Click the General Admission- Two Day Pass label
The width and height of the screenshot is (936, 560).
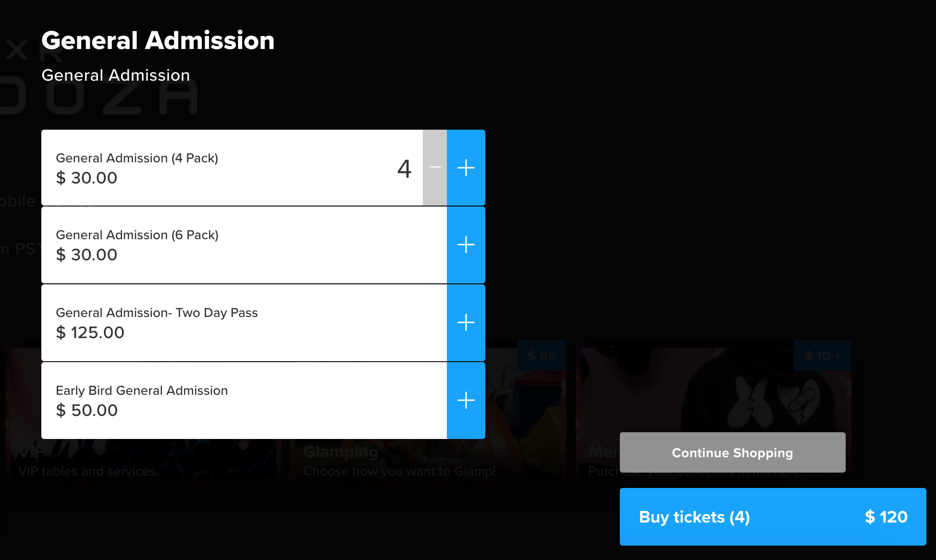tap(157, 313)
